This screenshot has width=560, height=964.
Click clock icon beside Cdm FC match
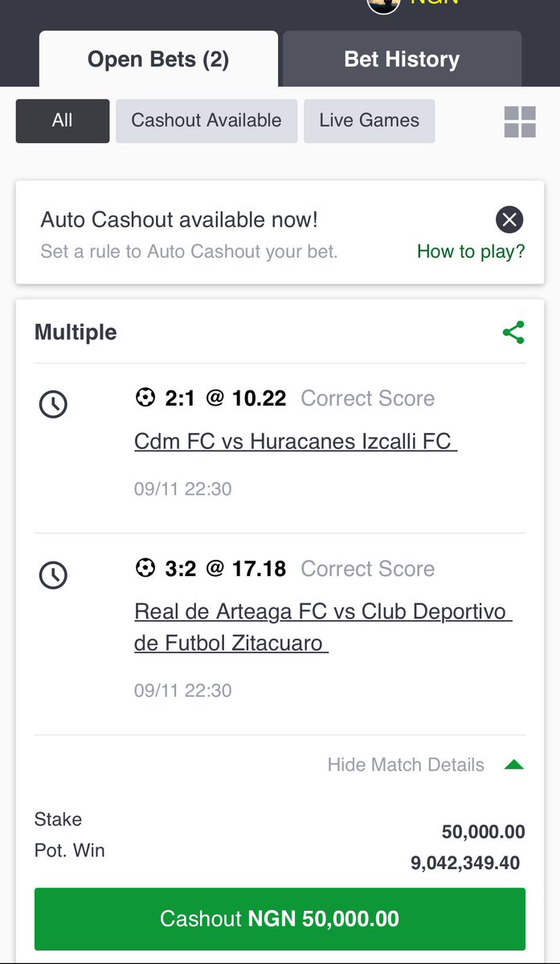(x=54, y=404)
